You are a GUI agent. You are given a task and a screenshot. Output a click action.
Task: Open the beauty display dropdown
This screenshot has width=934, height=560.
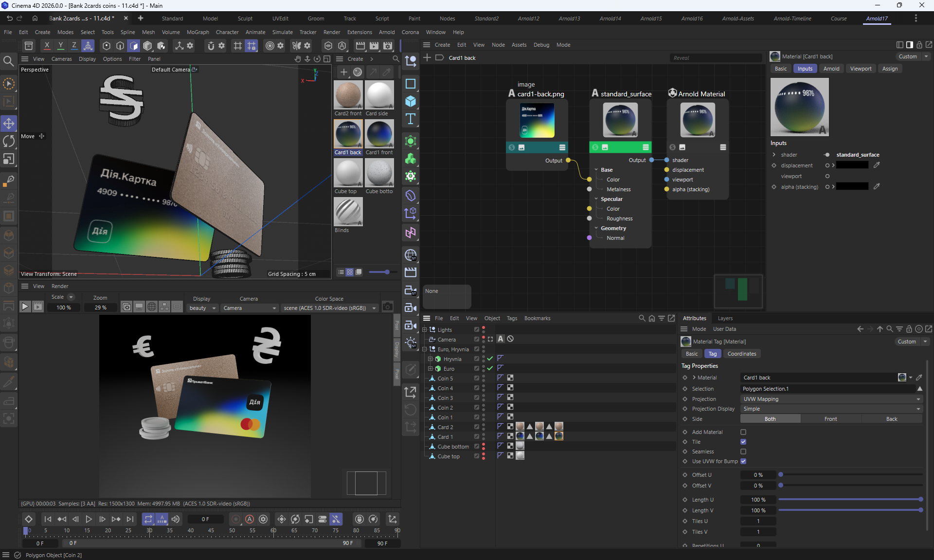(202, 308)
